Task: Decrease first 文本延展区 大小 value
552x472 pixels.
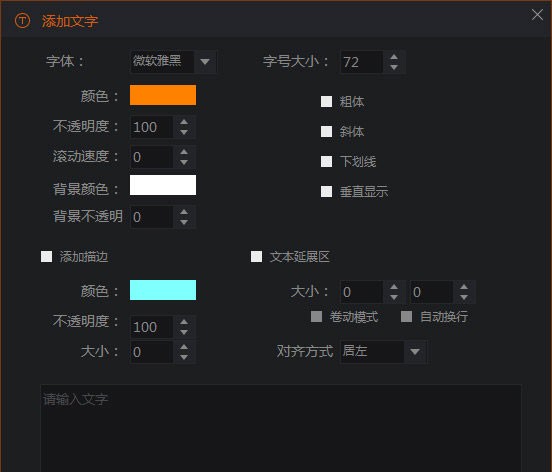Action: click(x=394, y=297)
